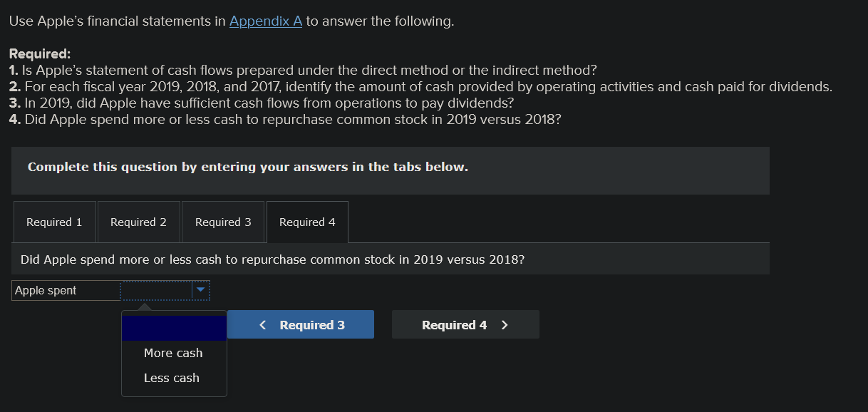Switch to the Required 1 tab
The width and height of the screenshot is (868, 412).
pyautogui.click(x=54, y=222)
